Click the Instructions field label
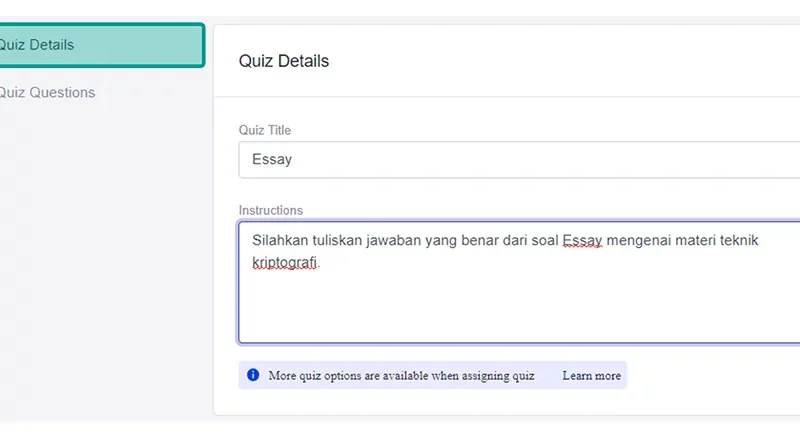The width and height of the screenshot is (800, 435). pyautogui.click(x=270, y=210)
